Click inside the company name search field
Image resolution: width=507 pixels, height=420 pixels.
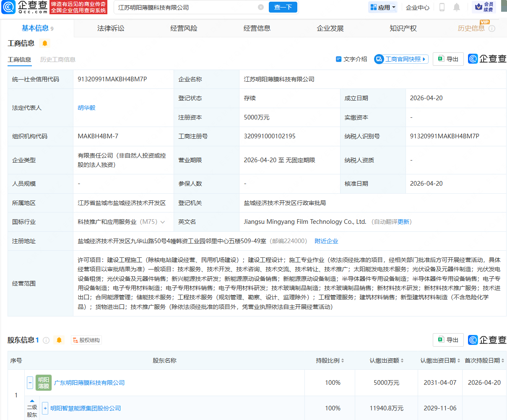pyautogui.click(x=185, y=7)
